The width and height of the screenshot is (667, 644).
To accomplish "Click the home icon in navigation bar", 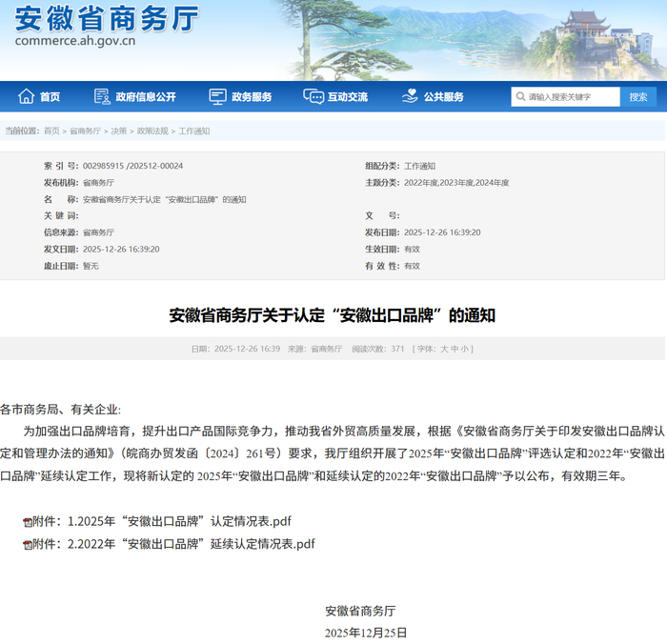I will tap(26, 96).
